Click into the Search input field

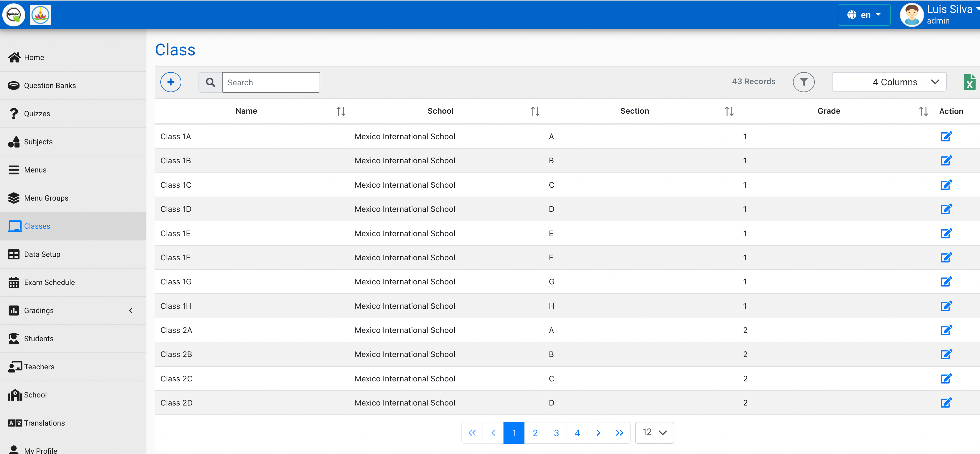(x=271, y=82)
